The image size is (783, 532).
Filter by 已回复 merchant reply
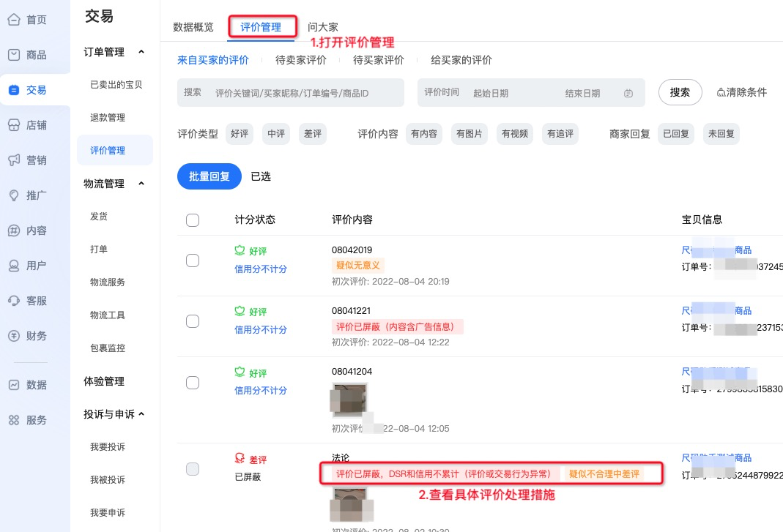tap(676, 134)
